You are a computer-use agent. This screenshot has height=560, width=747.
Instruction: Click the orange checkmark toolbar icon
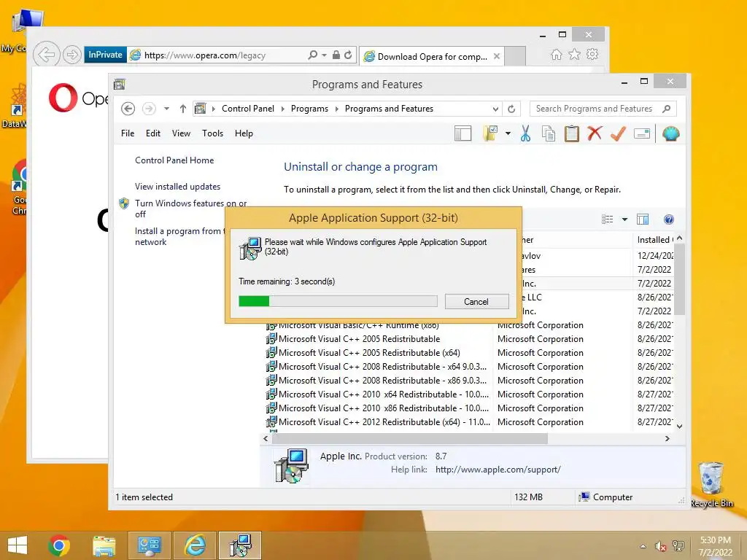[x=618, y=134]
